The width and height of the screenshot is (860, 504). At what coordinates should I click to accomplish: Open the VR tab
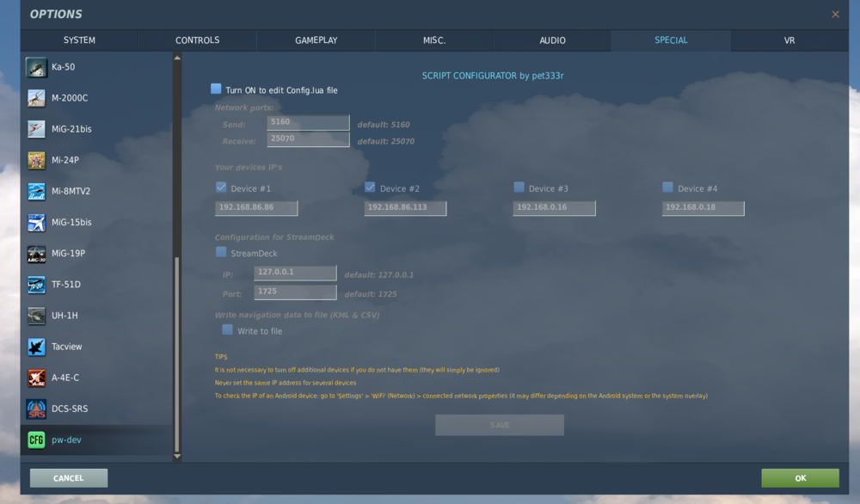[789, 40]
